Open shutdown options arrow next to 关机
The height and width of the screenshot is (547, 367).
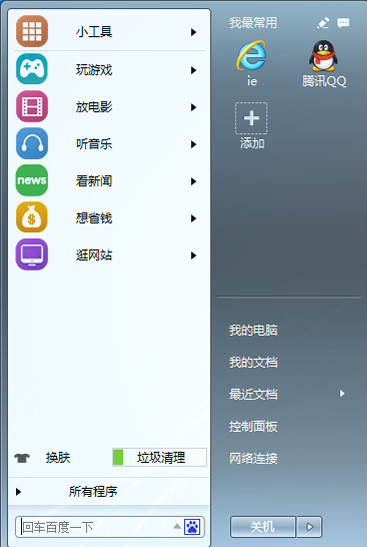tap(309, 527)
